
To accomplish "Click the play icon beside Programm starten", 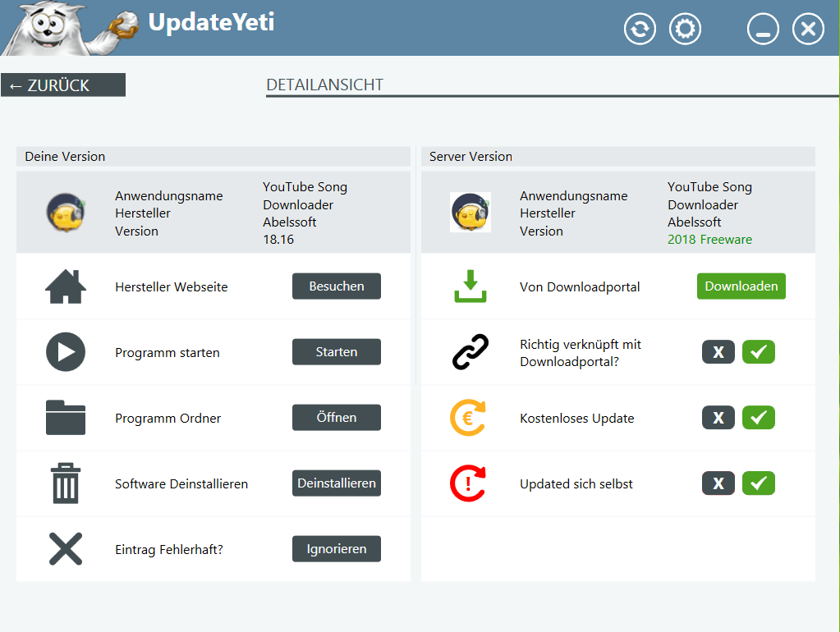I will [66, 353].
